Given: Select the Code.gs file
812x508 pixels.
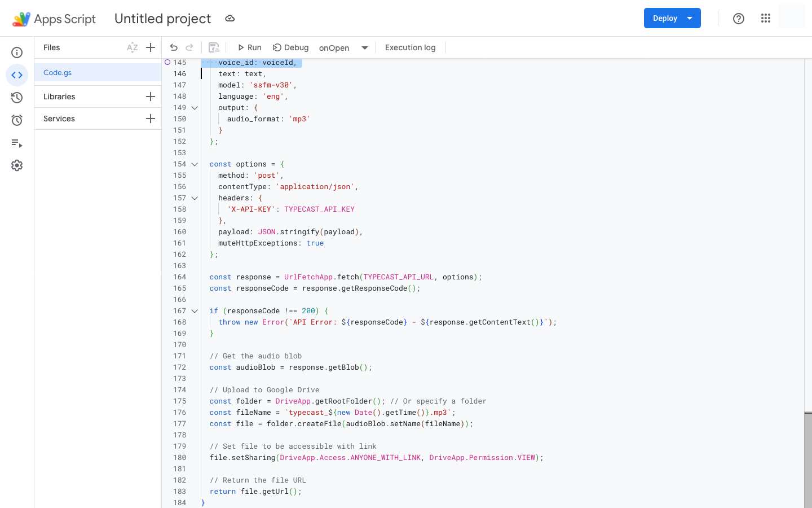Looking at the screenshot, I should pyautogui.click(x=58, y=72).
